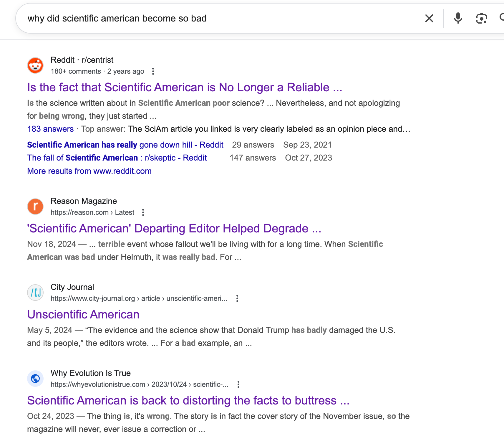Open 'Scientific American has really gone down hill' thread
This screenshot has width=504, height=446.
125,145
